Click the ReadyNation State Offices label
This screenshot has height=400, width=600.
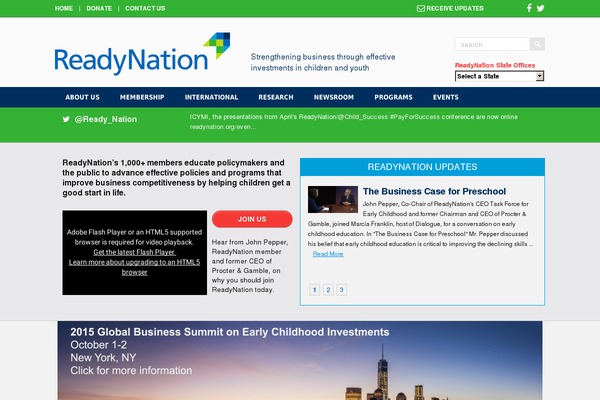tap(495, 65)
